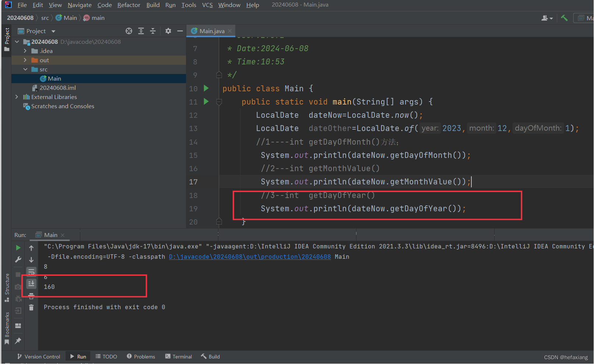
Task: Expand the out folder
Action: point(25,60)
